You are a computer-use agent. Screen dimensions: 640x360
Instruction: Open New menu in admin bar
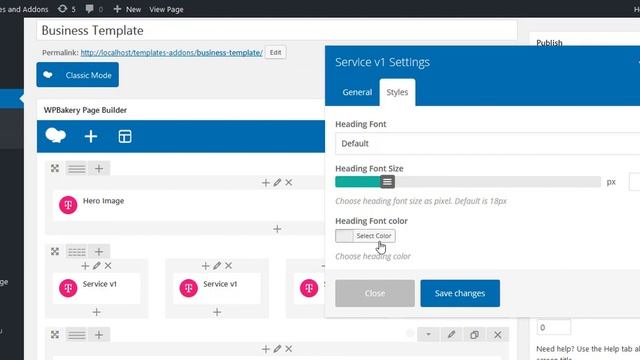click(x=127, y=9)
